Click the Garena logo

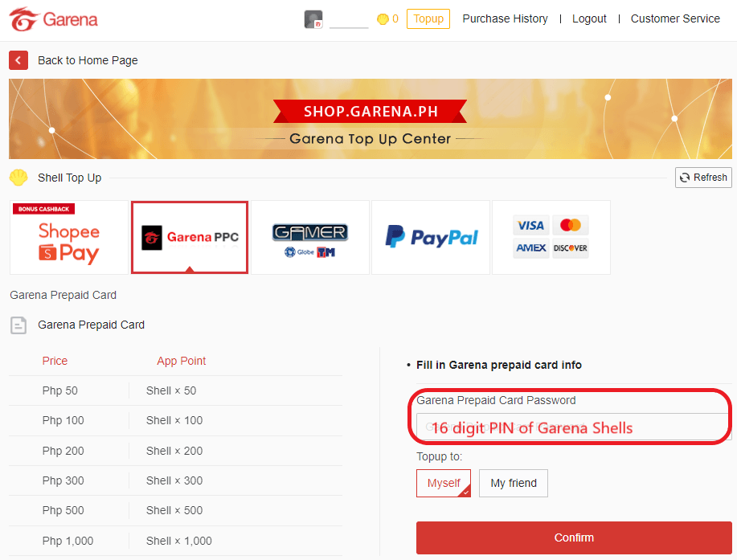[x=53, y=19]
